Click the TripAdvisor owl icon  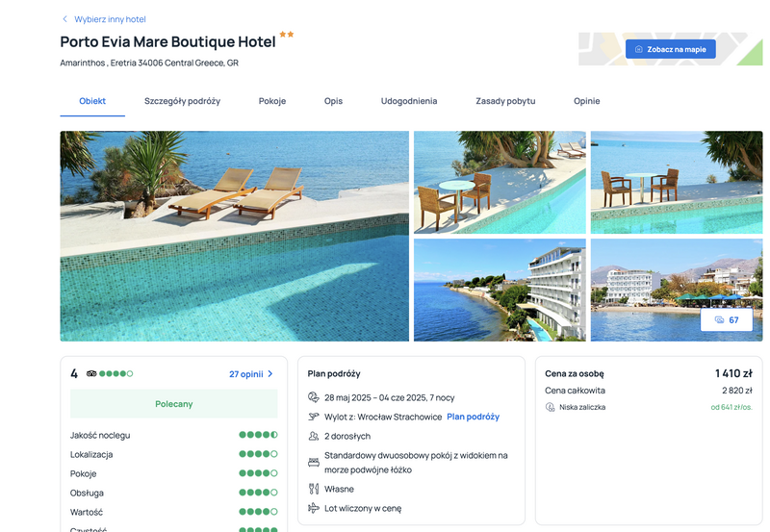(x=91, y=373)
